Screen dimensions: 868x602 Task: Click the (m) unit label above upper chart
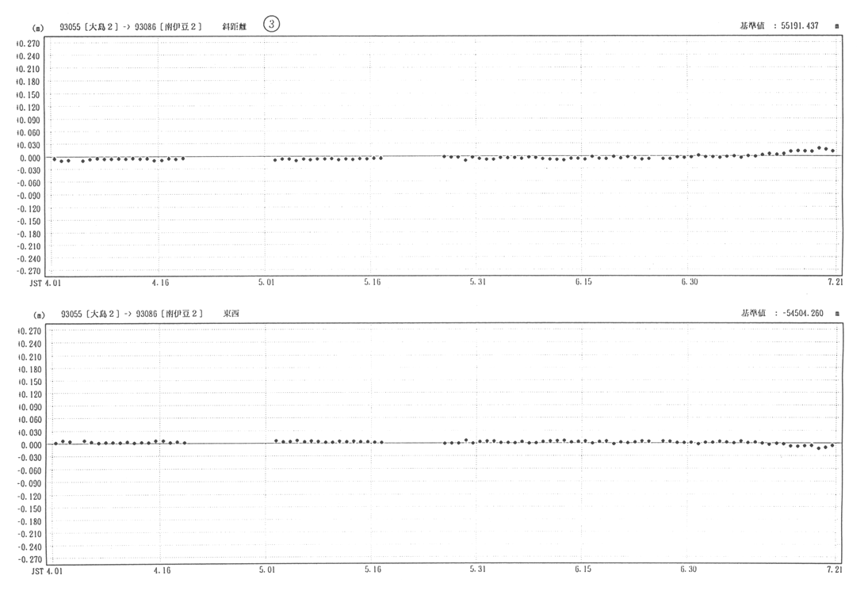click(36, 28)
